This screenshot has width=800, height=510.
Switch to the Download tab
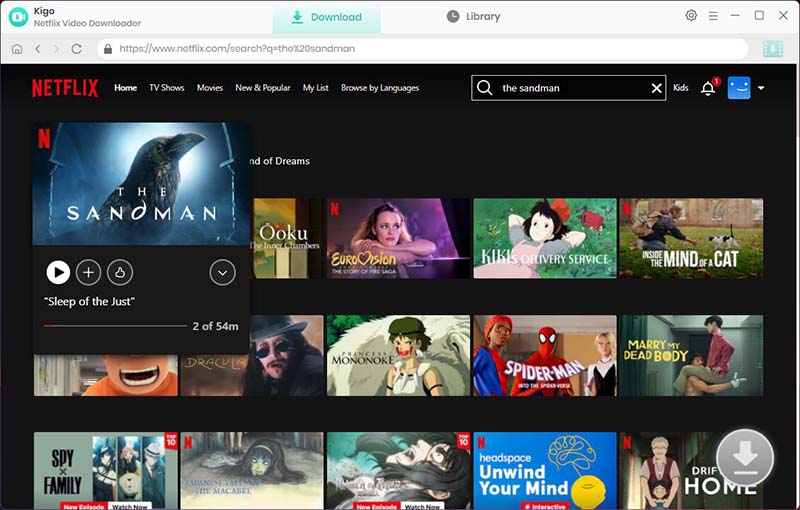click(327, 17)
